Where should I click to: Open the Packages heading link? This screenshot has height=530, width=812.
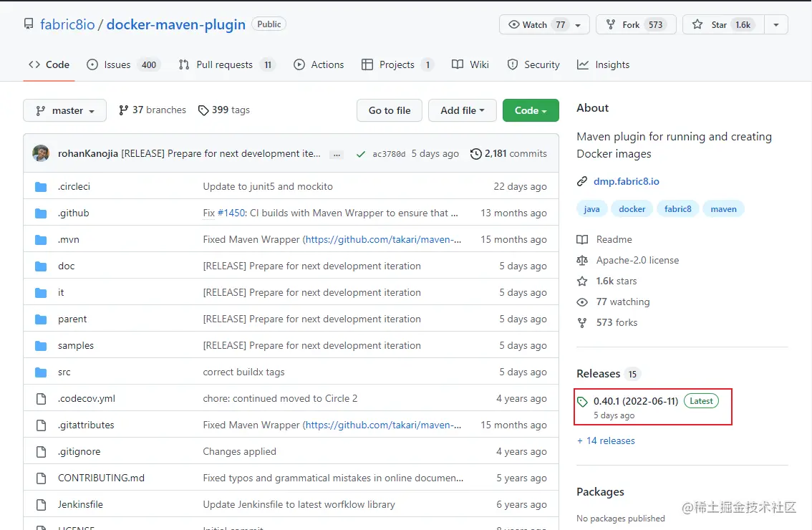600,491
